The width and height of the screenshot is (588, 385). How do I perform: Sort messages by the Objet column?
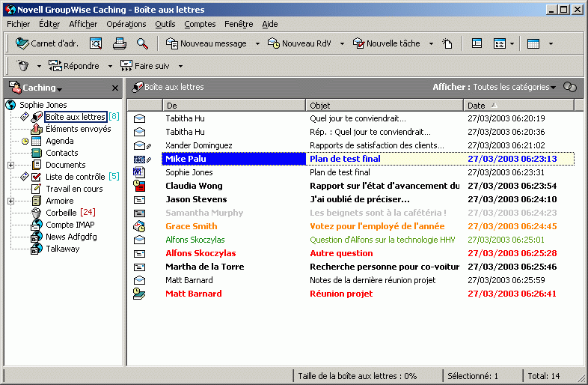[x=385, y=106]
